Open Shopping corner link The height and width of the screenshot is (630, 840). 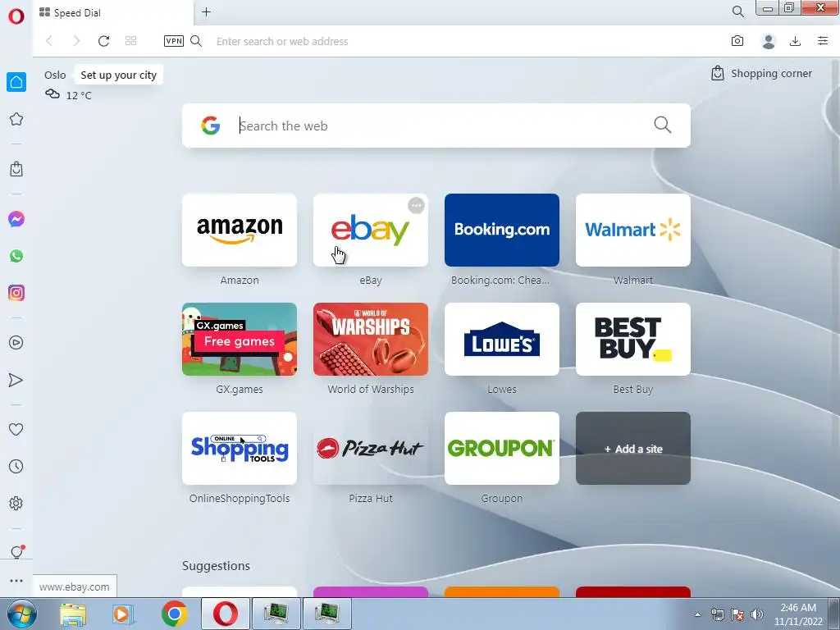[761, 73]
